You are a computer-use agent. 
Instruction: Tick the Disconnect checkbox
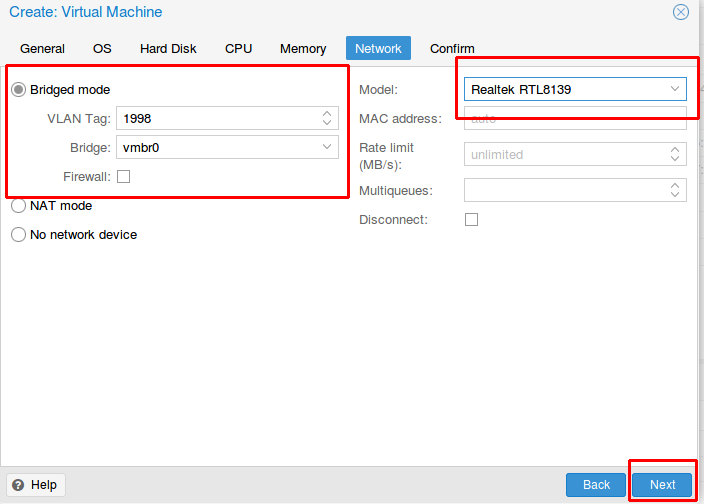click(471, 219)
